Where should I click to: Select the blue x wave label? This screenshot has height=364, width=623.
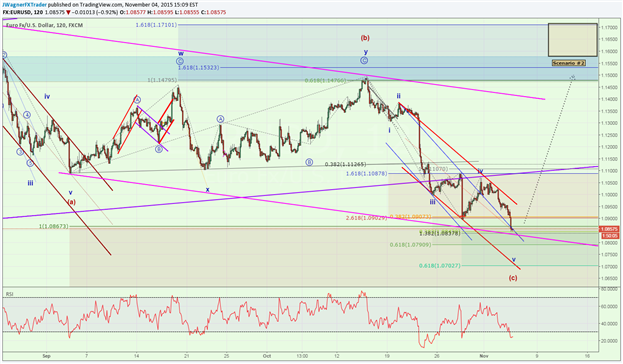point(207,190)
